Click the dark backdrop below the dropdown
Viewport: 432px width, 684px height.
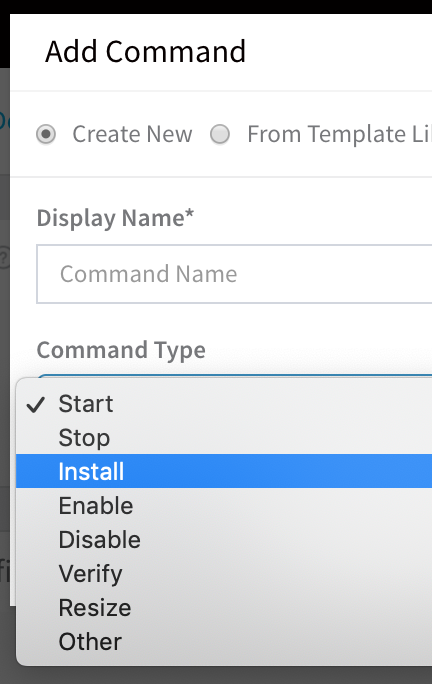pos(216,675)
